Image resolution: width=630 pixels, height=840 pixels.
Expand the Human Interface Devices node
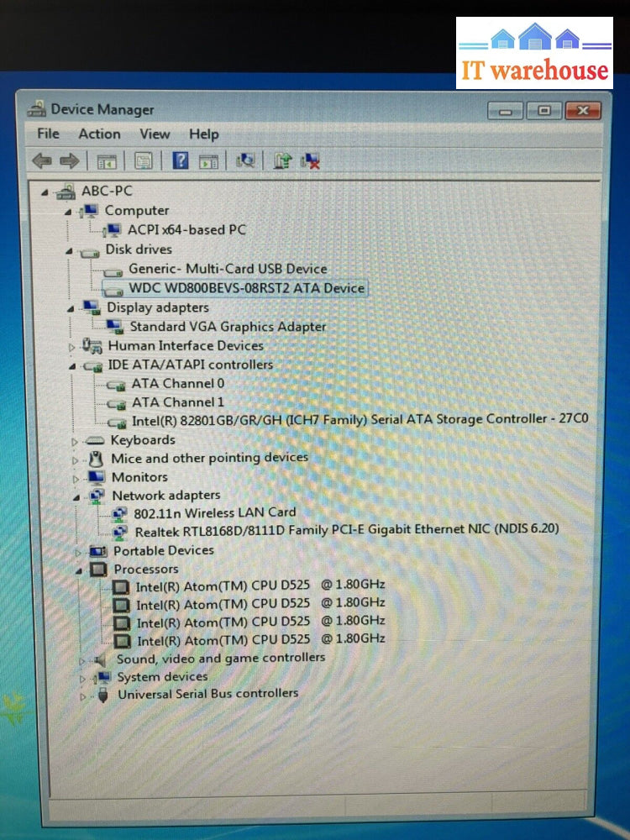pos(72,346)
